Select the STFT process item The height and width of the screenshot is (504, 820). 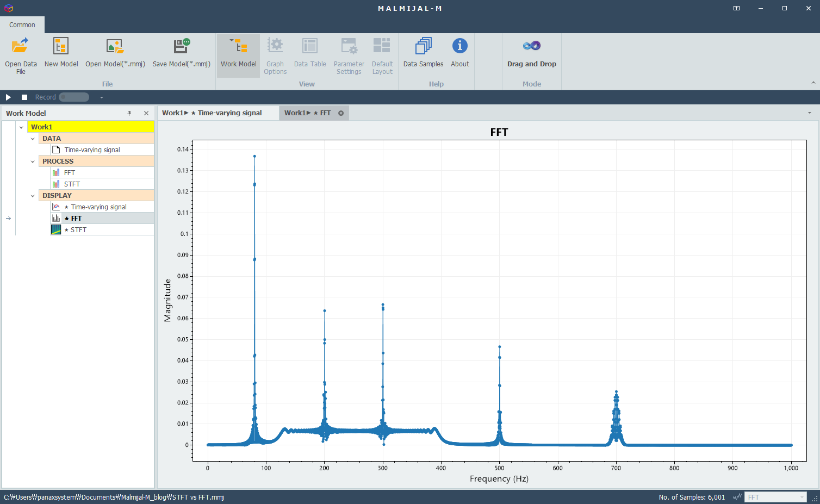102,184
